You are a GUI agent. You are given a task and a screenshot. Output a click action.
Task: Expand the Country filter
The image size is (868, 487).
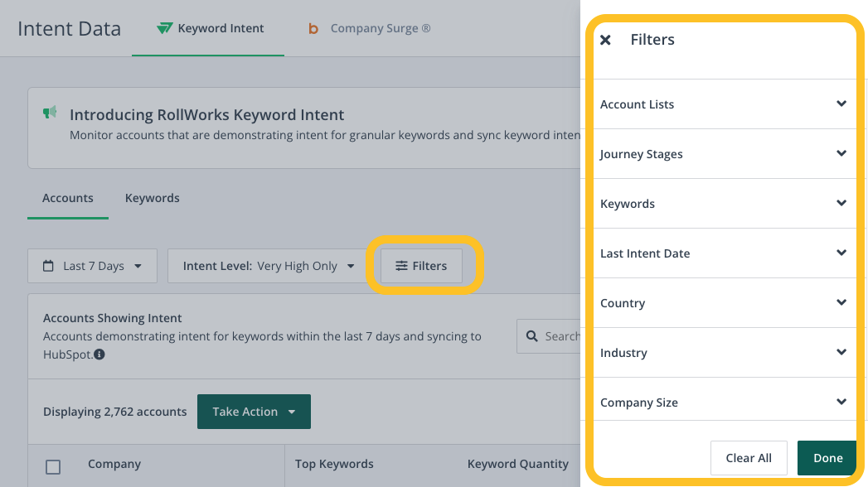pyautogui.click(x=724, y=303)
